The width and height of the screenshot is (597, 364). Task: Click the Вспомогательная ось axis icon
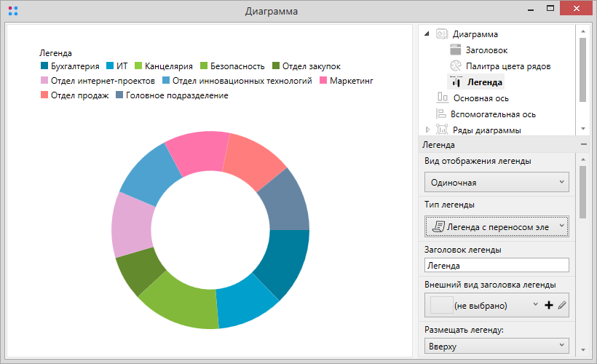(440, 114)
